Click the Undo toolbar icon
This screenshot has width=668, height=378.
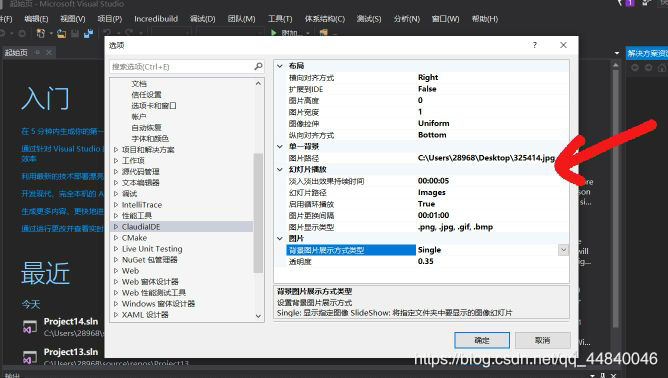(107, 33)
